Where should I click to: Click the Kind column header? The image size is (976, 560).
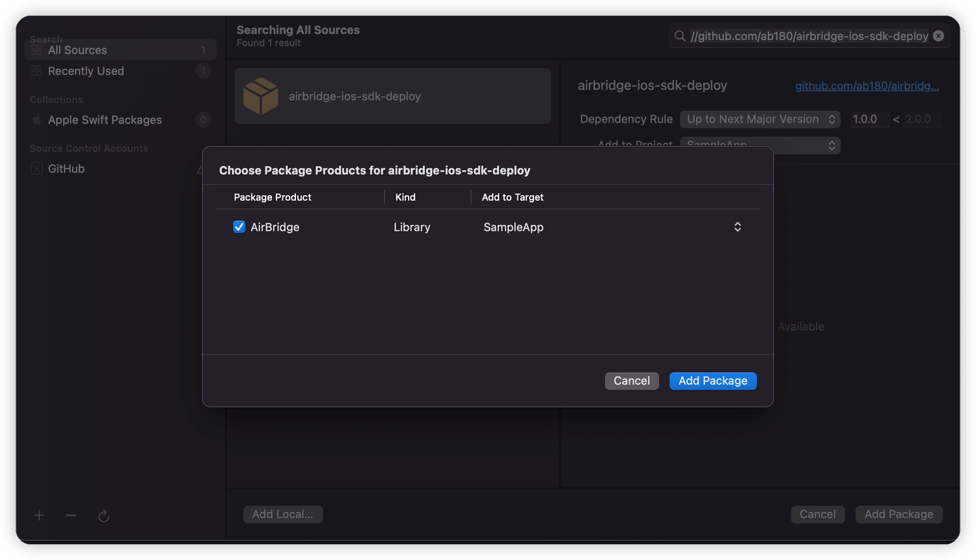point(405,197)
